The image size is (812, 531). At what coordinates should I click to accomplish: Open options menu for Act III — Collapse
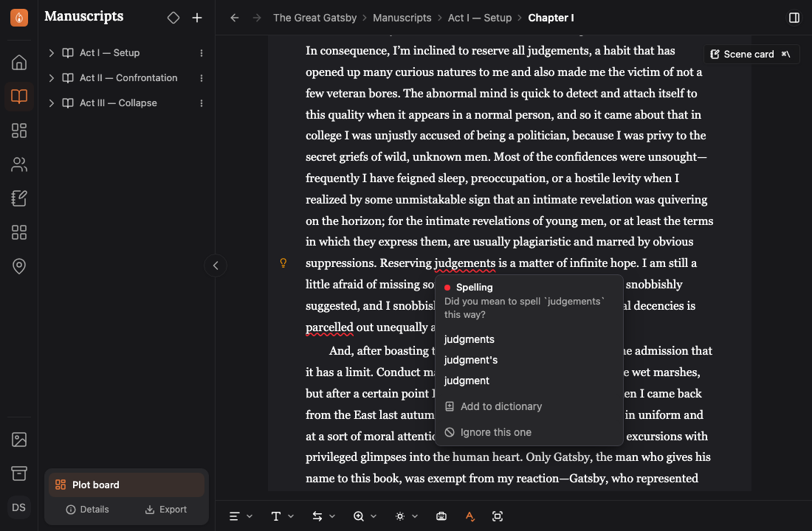pyautogui.click(x=202, y=103)
